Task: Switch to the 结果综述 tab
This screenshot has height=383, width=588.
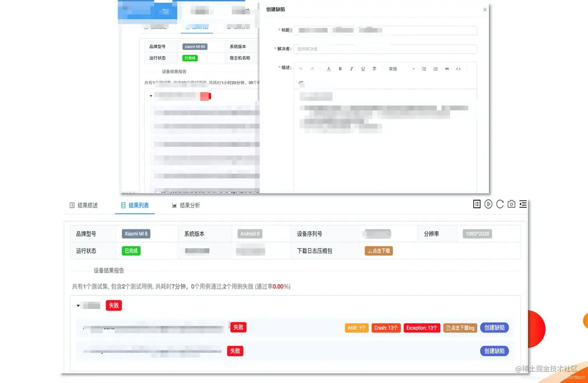Action: click(x=84, y=205)
